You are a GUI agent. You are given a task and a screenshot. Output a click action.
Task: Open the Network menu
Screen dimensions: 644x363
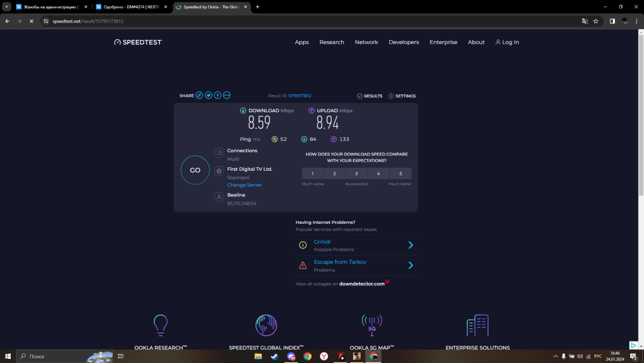tap(366, 42)
